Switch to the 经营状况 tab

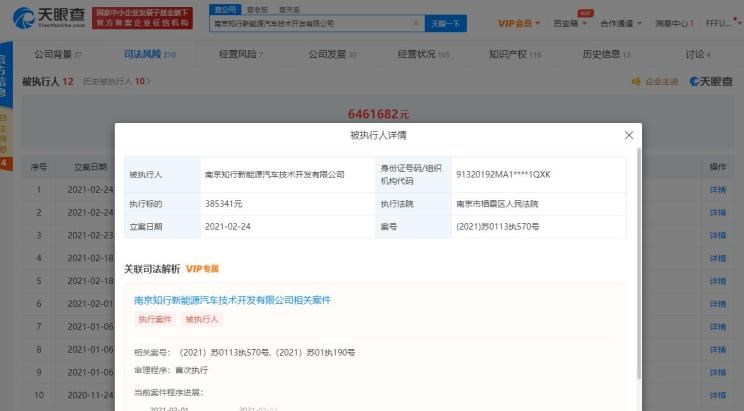[x=423, y=55]
